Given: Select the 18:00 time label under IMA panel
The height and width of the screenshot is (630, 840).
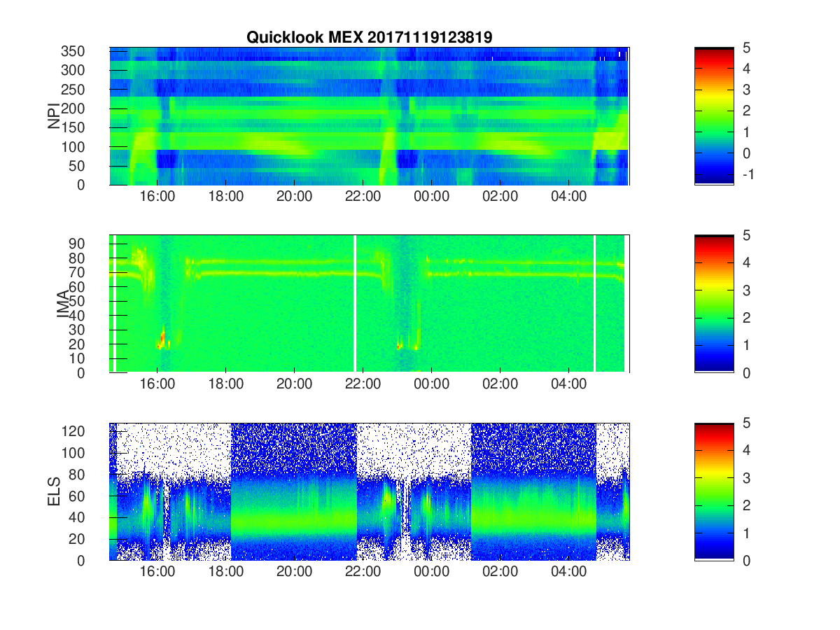Looking at the screenshot, I should pos(226,385).
